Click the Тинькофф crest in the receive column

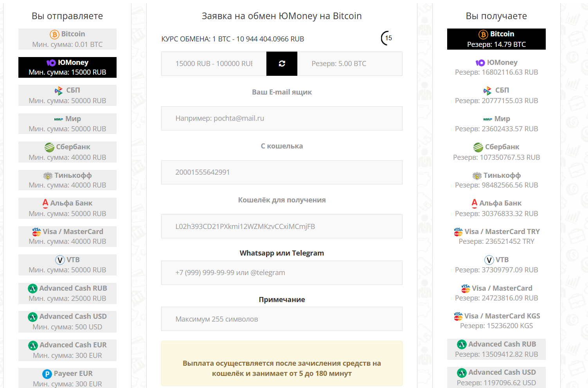477,176
